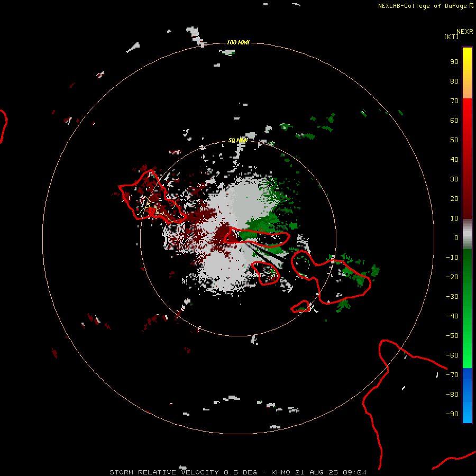Click the blue bottom segment of color bar
This screenshot has width=476, height=476.
point(467,396)
